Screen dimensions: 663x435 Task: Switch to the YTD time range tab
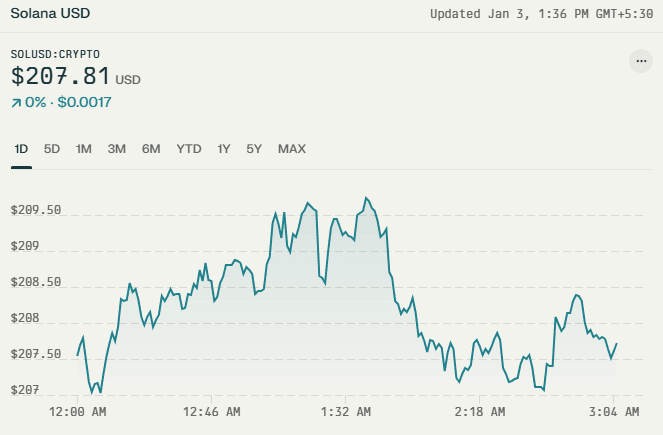click(x=189, y=149)
